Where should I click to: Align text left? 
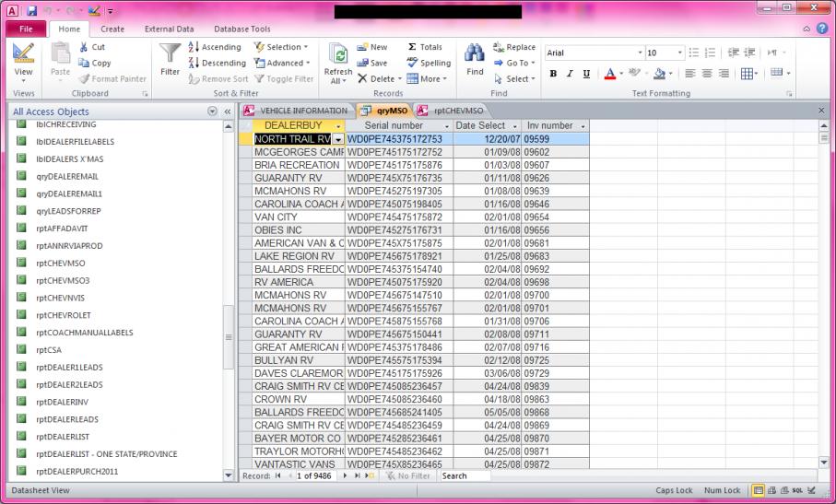[690, 74]
